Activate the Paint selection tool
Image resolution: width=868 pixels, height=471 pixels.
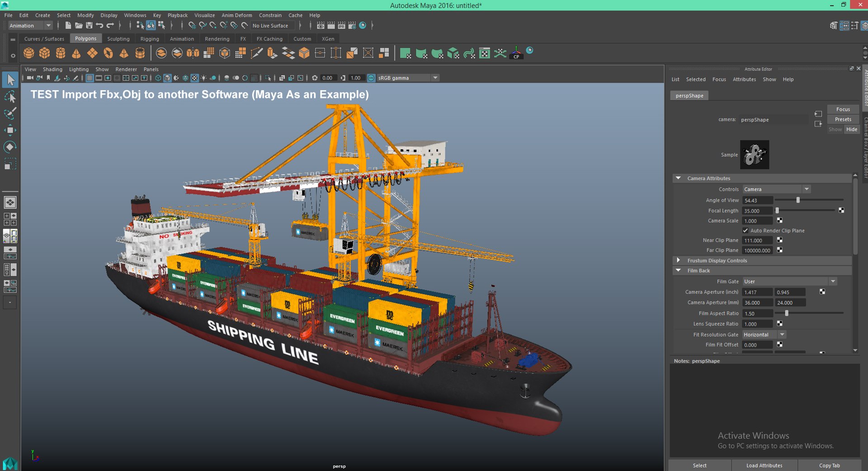point(10,114)
